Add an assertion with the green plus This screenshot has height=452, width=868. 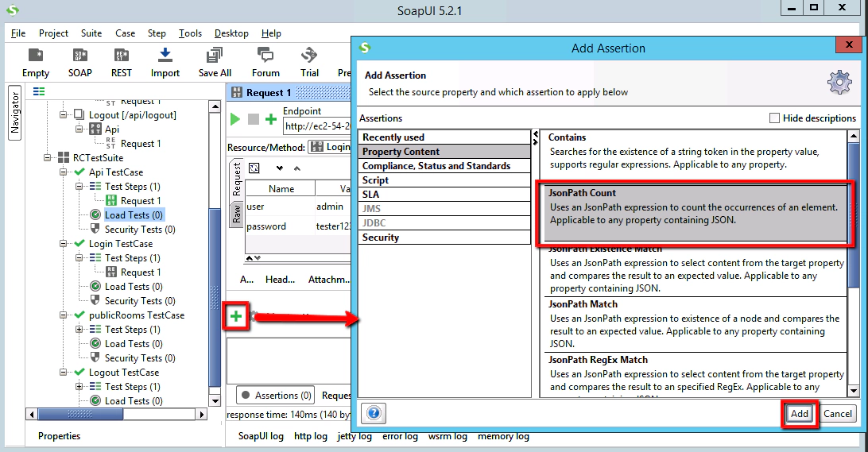click(236, 316)
